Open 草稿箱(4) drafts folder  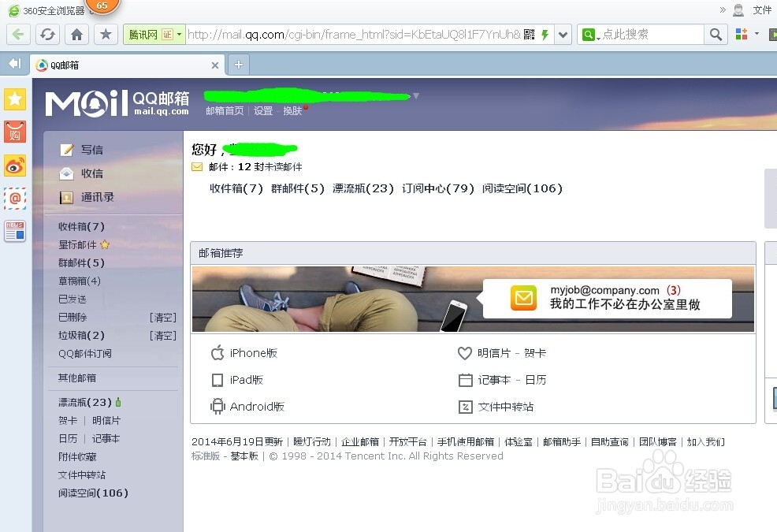[x=80, y=281]
